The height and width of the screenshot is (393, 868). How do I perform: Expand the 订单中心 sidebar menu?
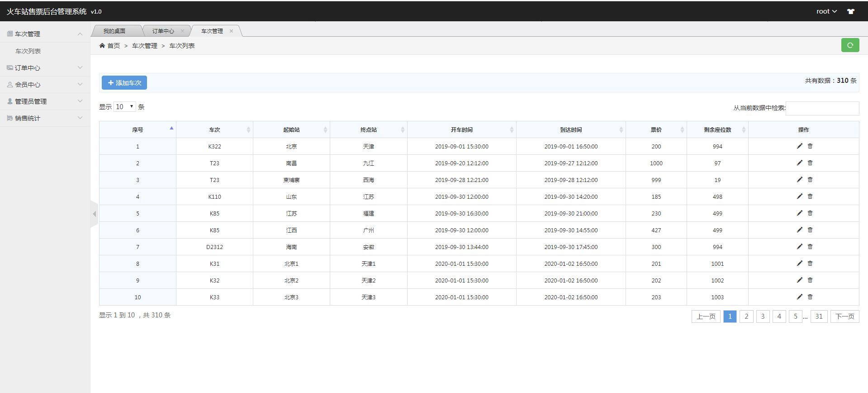pyautogui.click(x=45, y=68)
